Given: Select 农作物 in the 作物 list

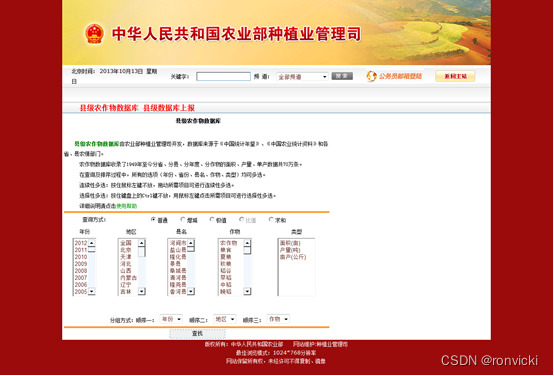Looking at the screenshot, I should [229, 243].
